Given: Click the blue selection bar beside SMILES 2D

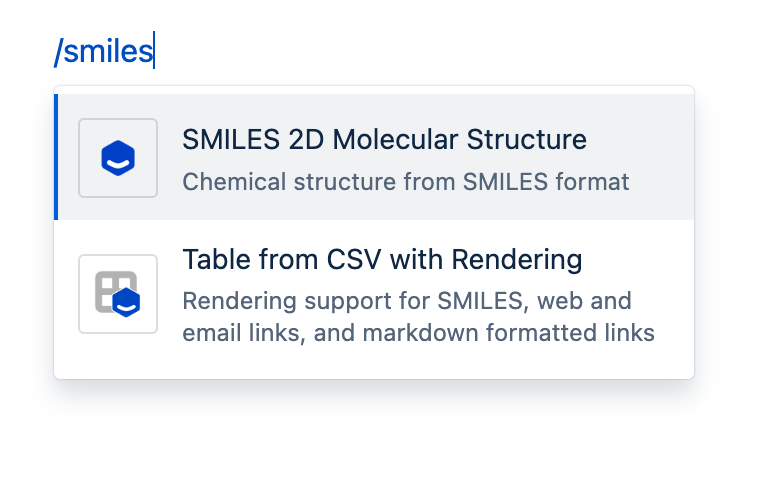Looking at the screenshot, I should click(56, 157).
